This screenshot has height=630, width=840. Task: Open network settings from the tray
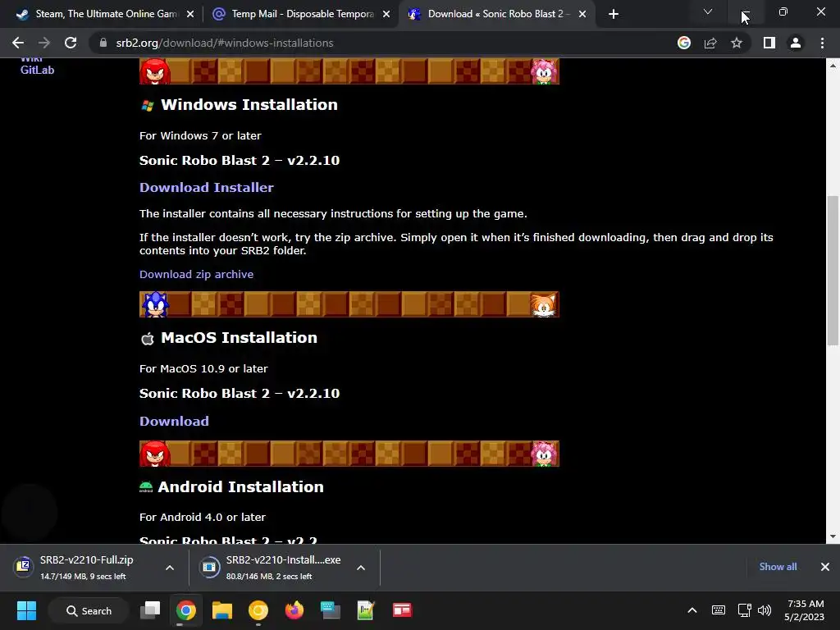tap(745, 610)
